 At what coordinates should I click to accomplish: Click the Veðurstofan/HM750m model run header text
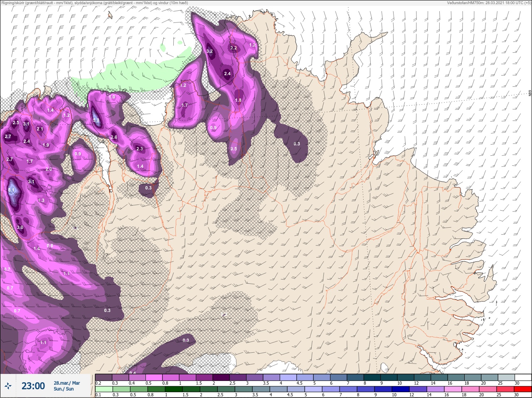click(x=489, y=3)
